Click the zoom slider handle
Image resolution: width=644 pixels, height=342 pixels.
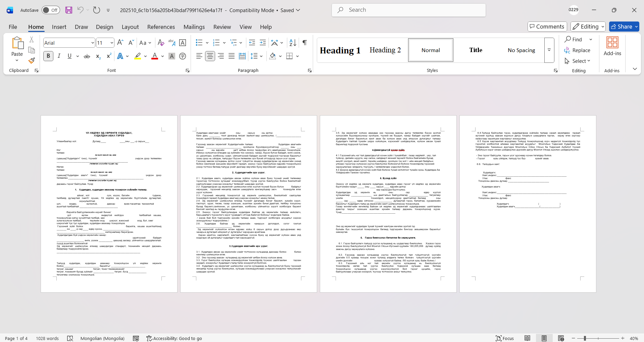[x=585, y=338]
